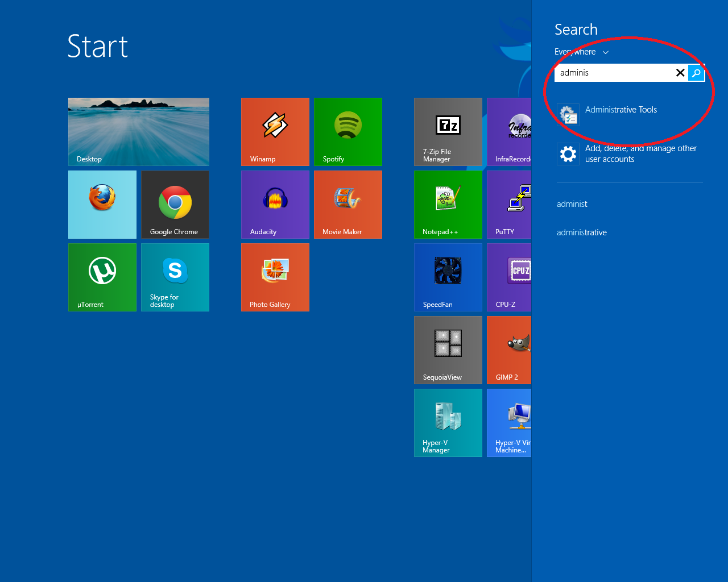The width and height of the screenshot is (728, 582).
Task: Open the Skype for desktop tile
Action: (175, 277)
